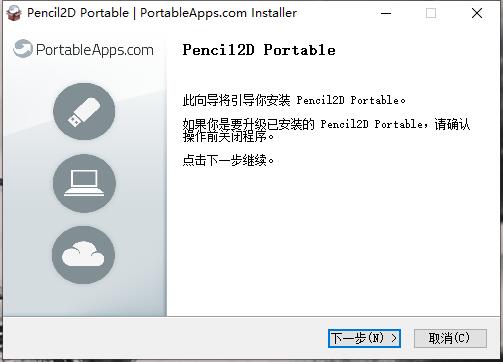
Task: Click the cloud storage icon
Action: coord(83,255)
